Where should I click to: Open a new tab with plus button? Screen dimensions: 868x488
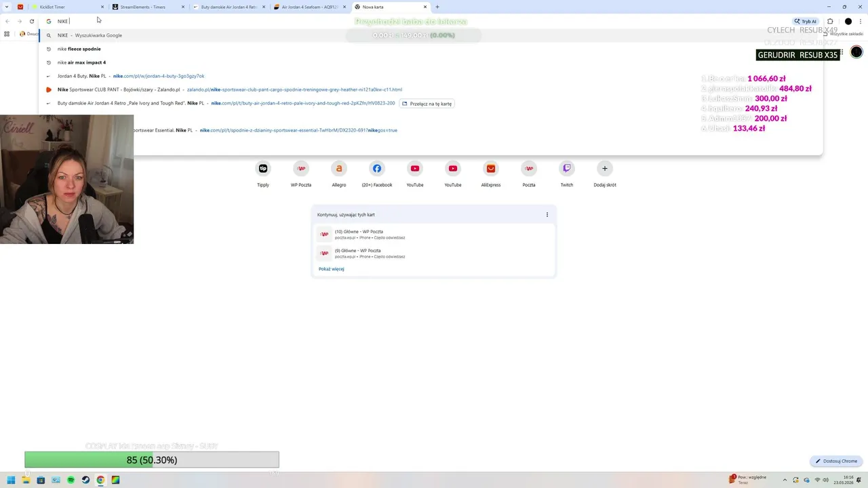tap(437, 7)
